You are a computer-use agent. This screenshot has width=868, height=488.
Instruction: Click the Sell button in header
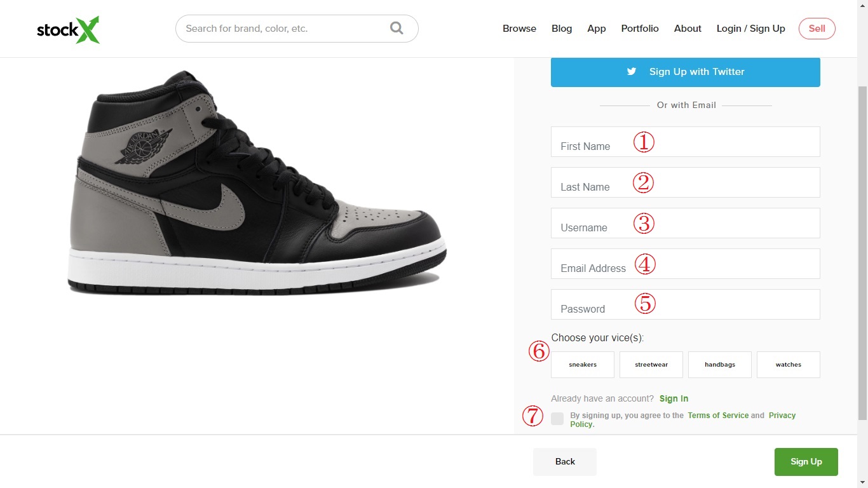817,29
